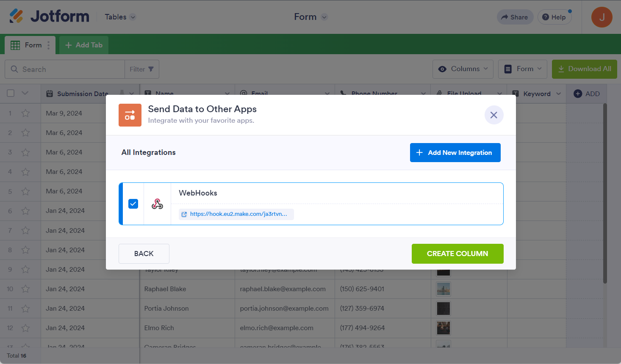Open the Filter dropdown

click(x=142, y=69)
